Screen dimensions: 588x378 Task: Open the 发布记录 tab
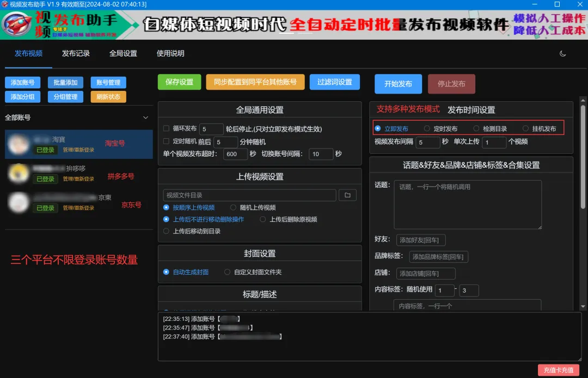[x=76, y=53]
